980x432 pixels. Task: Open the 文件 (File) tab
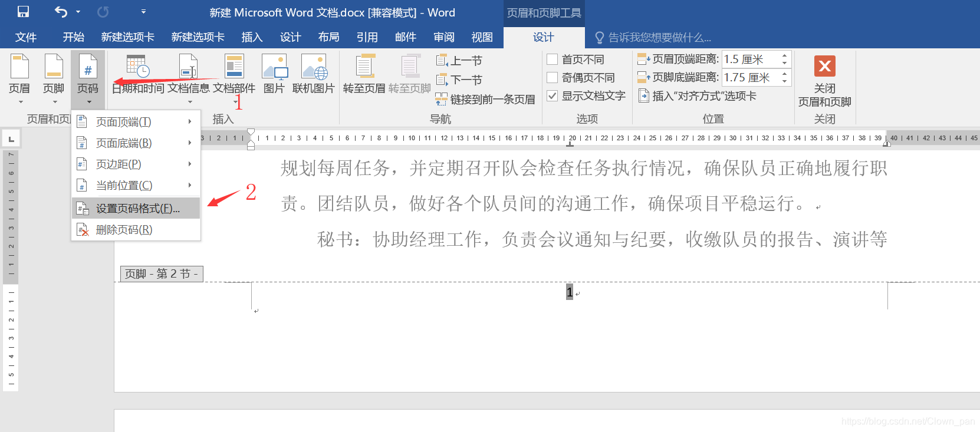click(x=25, y=37)
